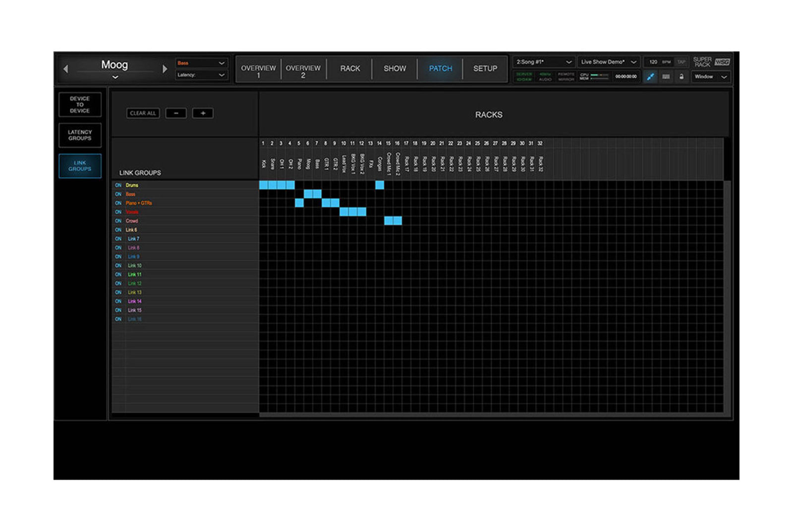Select the Link 8 group name

tap(134, 248)
